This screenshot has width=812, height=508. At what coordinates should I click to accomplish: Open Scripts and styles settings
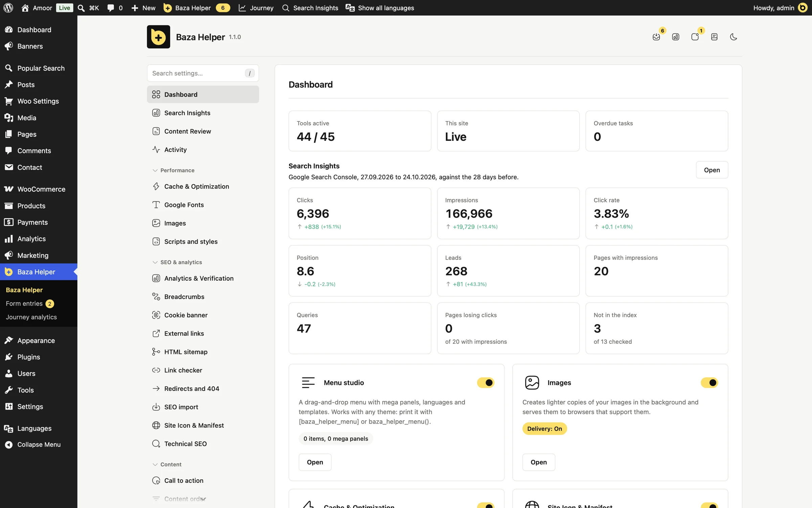(203, 241)
